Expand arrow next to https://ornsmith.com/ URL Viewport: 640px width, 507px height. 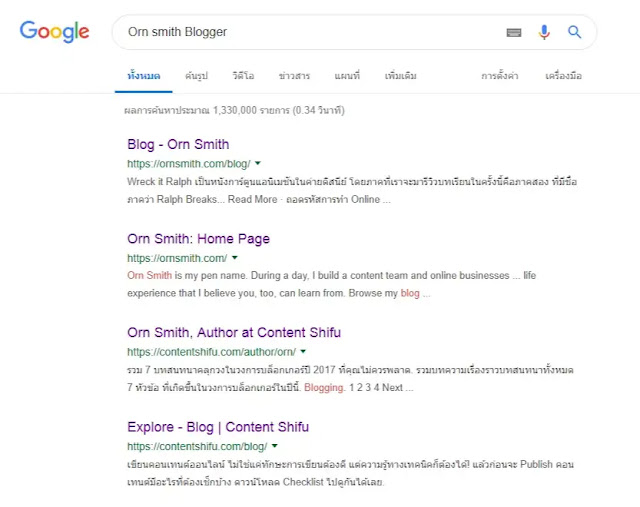(x=235, y=258)
